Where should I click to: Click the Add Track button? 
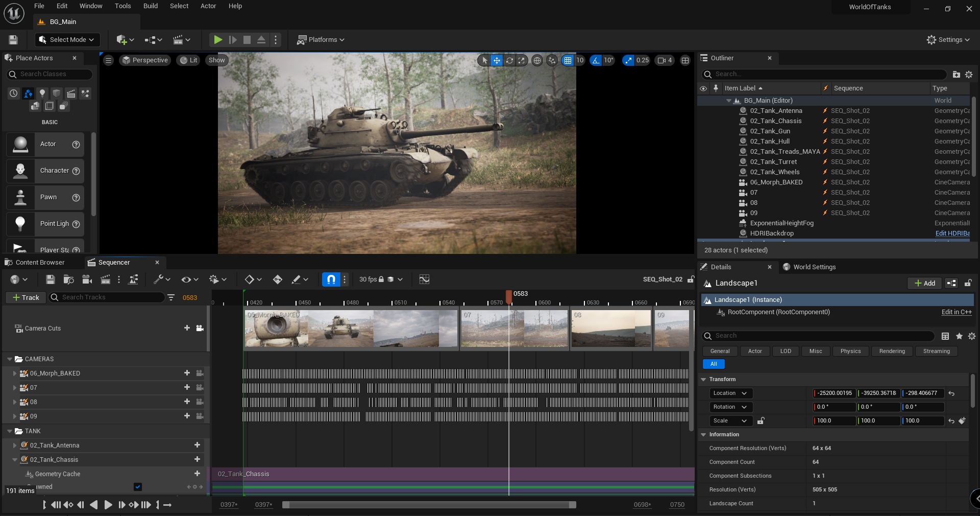tap(26, 297)
